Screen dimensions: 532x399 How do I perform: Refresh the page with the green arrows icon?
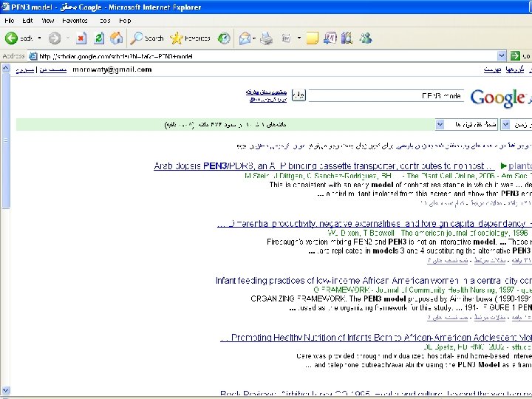[99, 38]
